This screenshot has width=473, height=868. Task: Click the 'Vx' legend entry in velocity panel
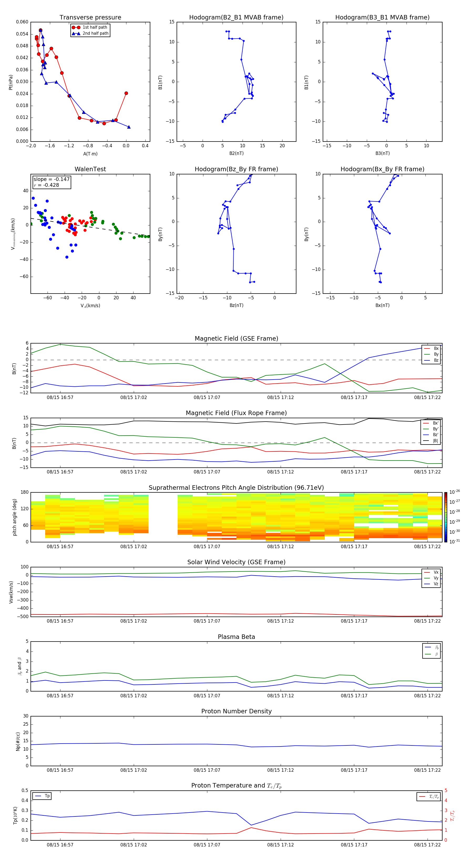pyautogui.click(x=431, y=572)
